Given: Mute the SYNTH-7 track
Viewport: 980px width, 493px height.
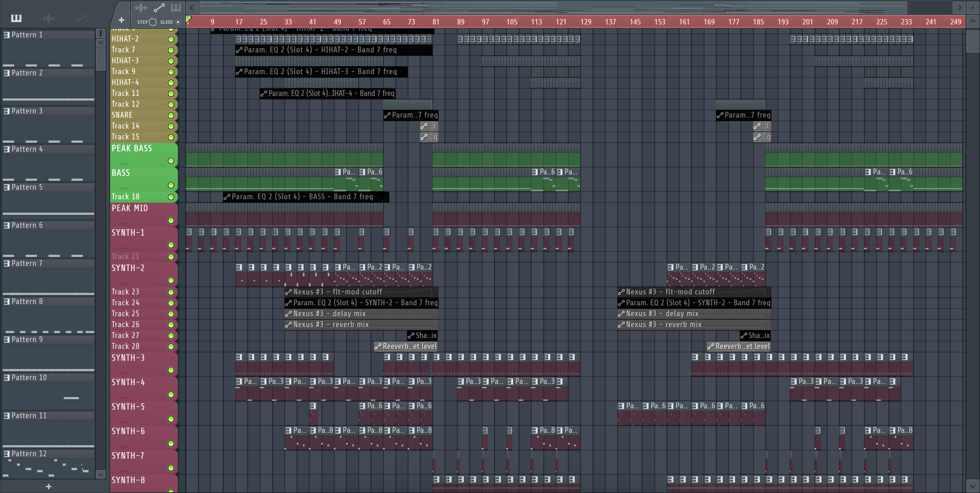Looking at the screenshot, I should (x=171, y=468).
